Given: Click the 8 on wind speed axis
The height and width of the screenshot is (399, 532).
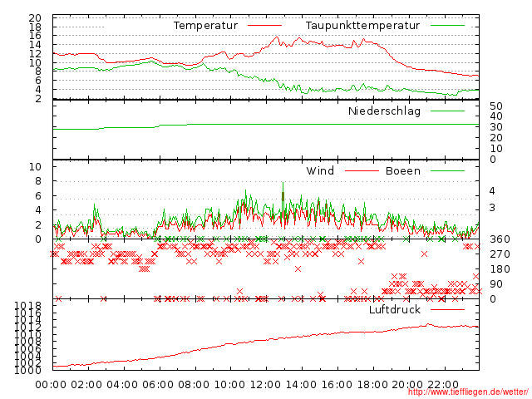Looking at the screenshot, I should [38, 181].
